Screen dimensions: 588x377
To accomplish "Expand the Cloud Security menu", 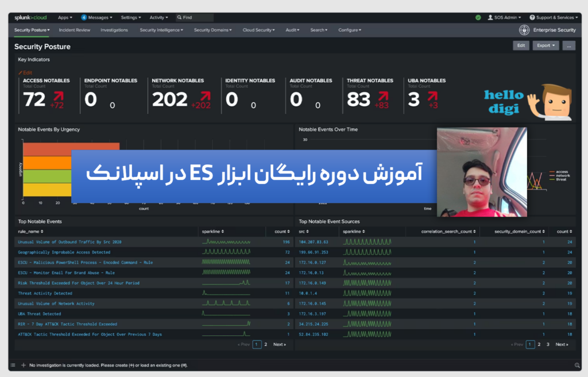I will 258,30.
